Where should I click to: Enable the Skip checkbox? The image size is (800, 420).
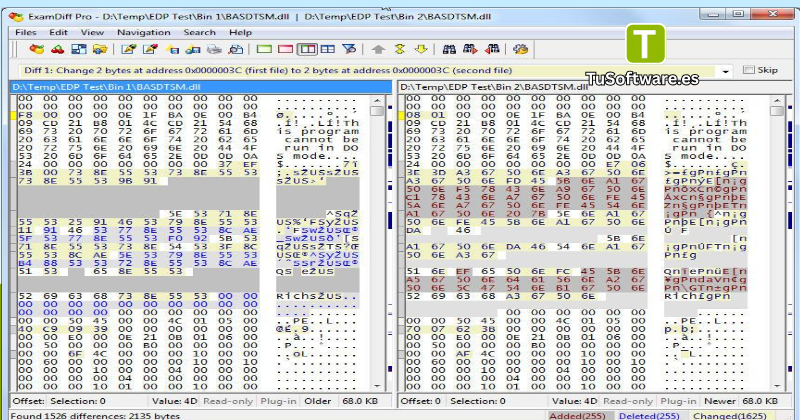pos(749,70)
